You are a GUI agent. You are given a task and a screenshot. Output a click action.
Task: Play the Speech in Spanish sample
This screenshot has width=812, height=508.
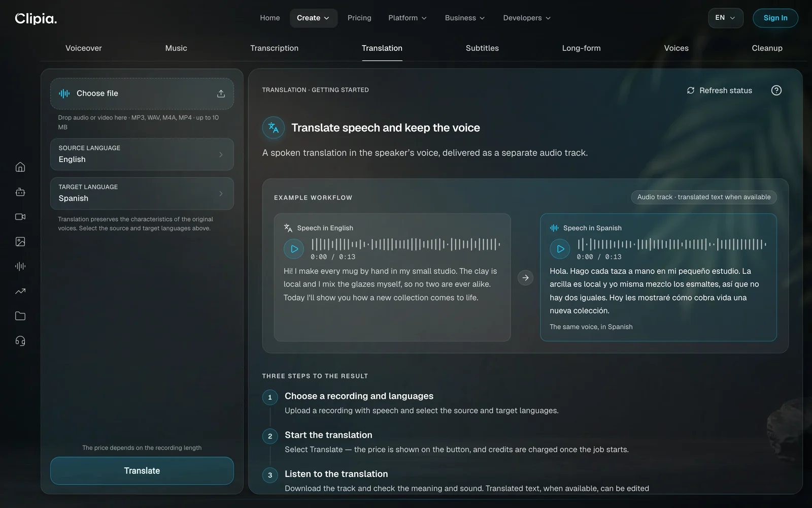tap(560, 249)
